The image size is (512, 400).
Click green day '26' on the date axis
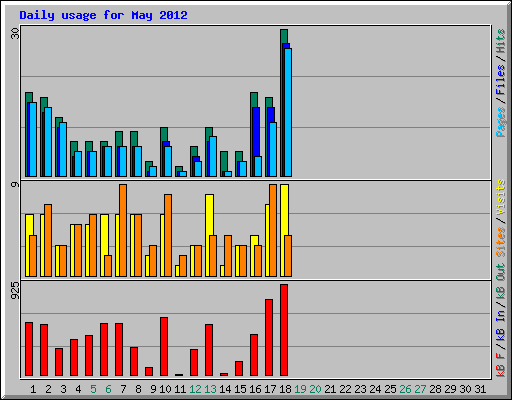tap(405, 389)
